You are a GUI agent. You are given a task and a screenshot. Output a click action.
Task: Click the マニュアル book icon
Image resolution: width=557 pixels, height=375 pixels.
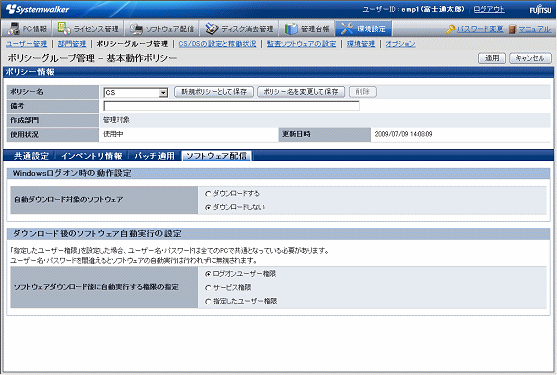[x=512, y=29]
